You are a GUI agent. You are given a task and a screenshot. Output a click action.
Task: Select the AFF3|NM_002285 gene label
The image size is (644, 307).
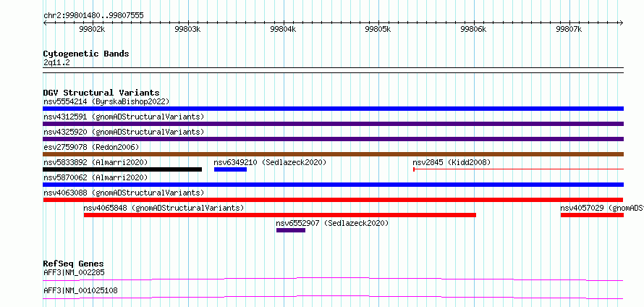[x=74, y=272]
